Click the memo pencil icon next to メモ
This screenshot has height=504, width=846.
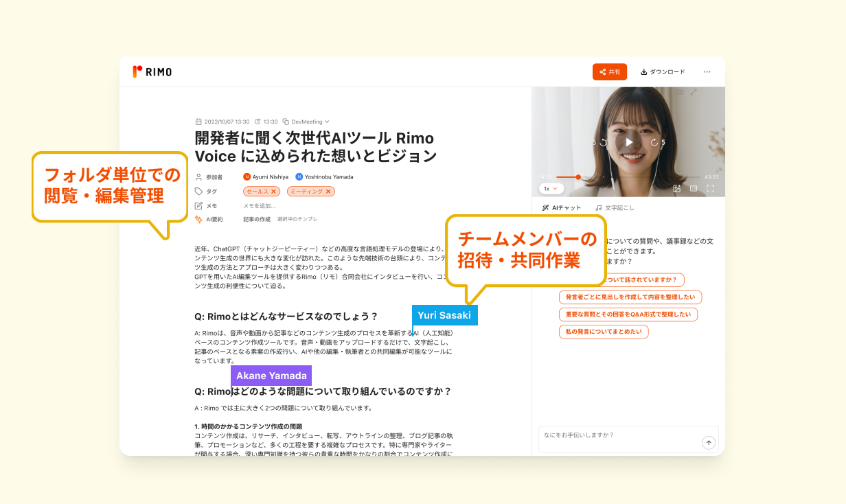(198, 206)
